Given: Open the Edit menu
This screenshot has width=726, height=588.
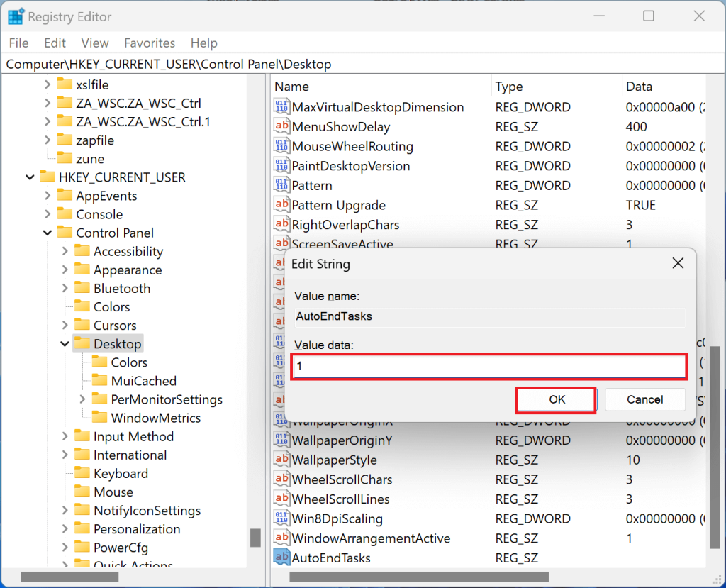Looking at the screenshot, I should pyautogui.click(x=55, y=43).
